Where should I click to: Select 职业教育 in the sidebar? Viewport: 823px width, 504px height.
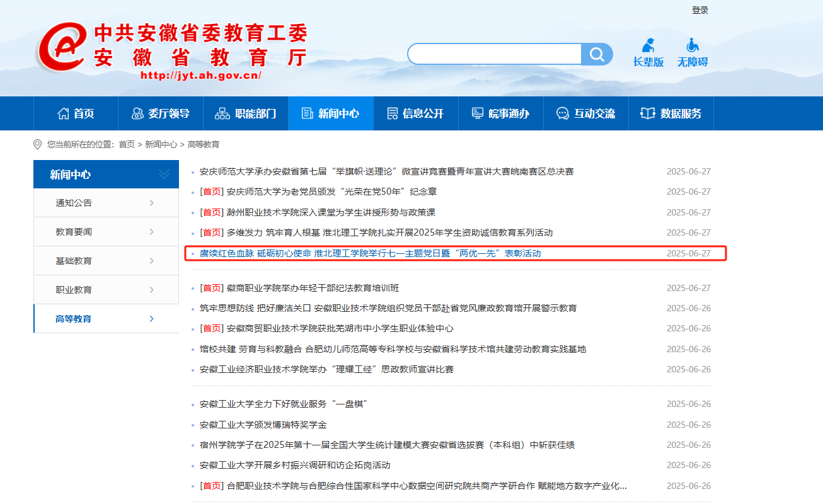(x=74, y=290)
